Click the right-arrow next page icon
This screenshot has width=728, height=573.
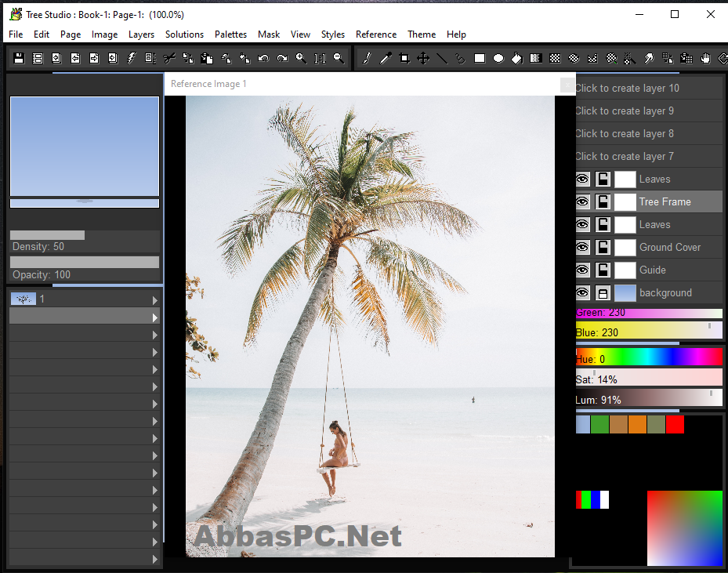click(94, 58)
